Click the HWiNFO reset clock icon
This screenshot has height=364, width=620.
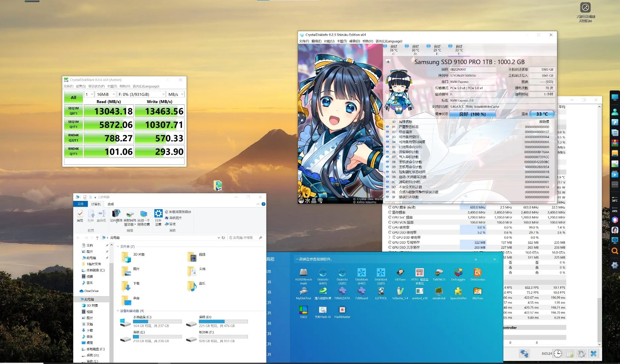558,354
